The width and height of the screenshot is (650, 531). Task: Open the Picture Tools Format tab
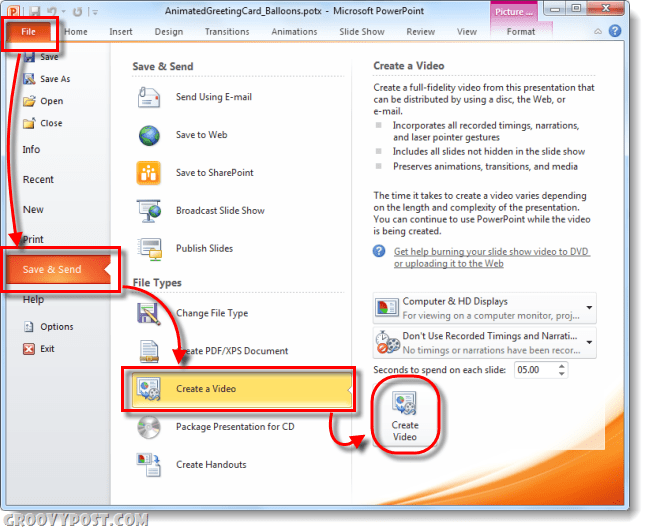coord(521,32)
